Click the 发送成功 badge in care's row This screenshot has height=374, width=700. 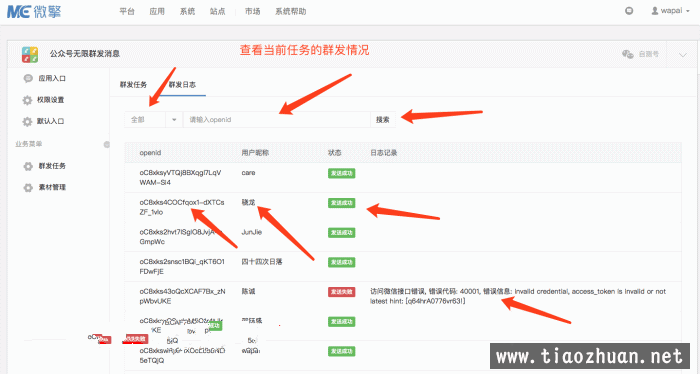pos(342,173)
